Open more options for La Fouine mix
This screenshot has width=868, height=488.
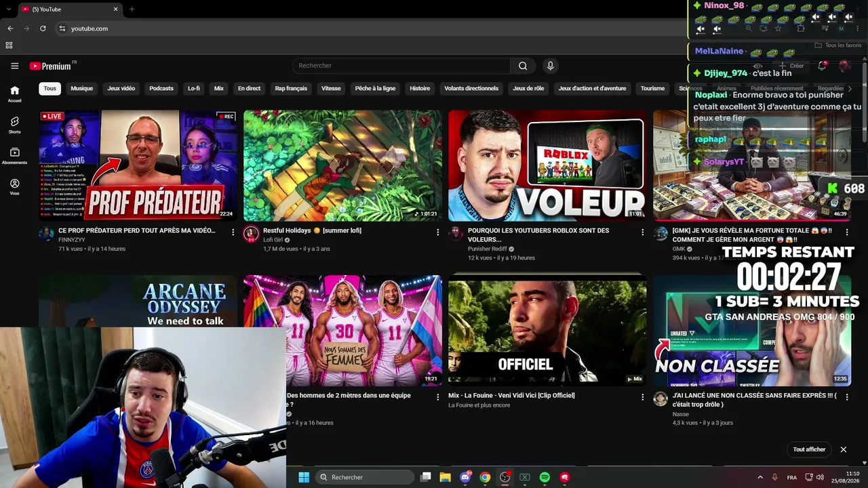click(643, 396)
